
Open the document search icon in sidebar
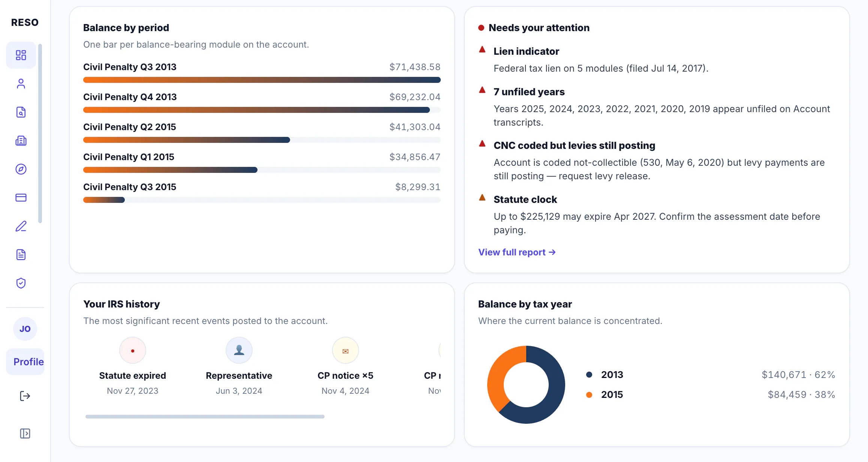coord(21,112)
